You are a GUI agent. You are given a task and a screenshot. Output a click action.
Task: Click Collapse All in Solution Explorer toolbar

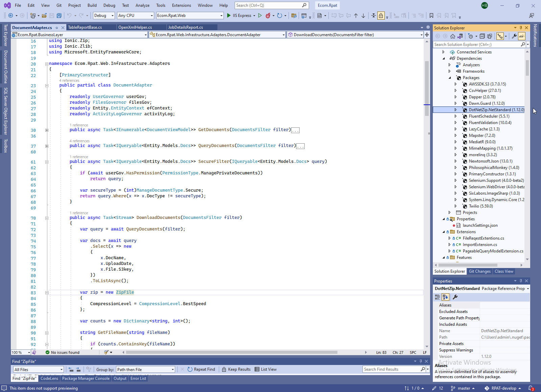pyautogui.click(x=482, y=36)
